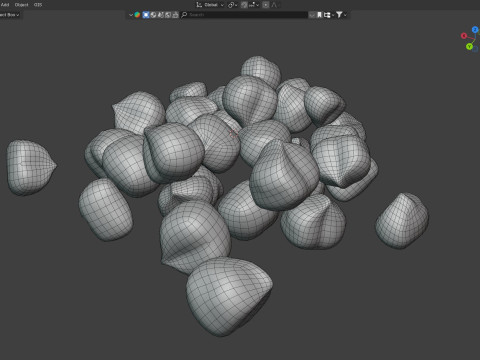Click the transform orientation axes icon
480x360 pixels.
click(199, 5)
